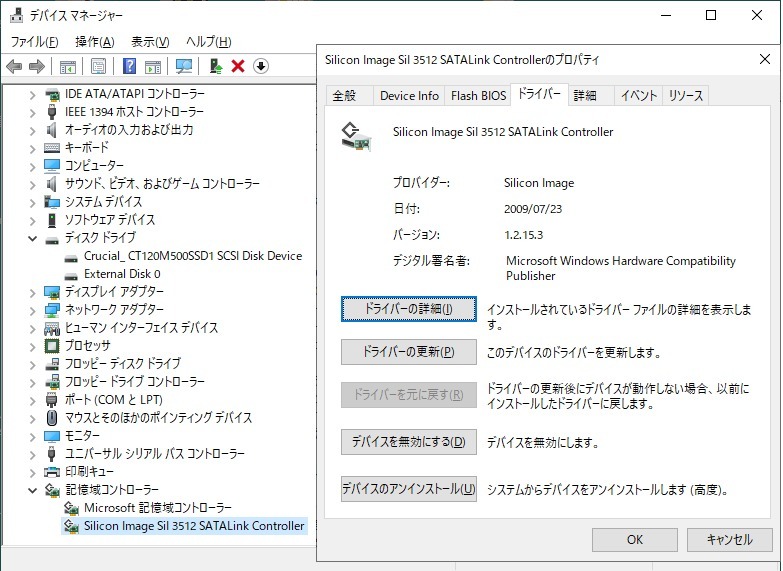Click the action pane toolbar icon

click(153, 66)
